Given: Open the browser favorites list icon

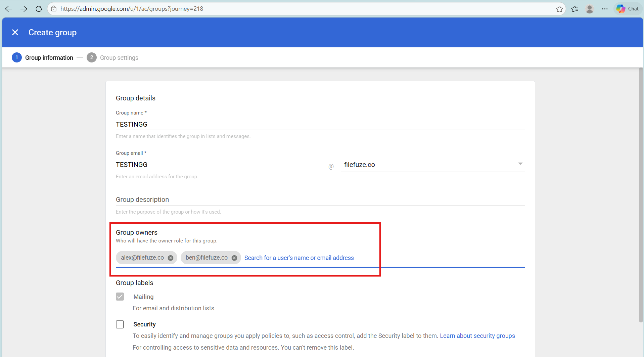Looking at the screenshot, I should (574, 9).
